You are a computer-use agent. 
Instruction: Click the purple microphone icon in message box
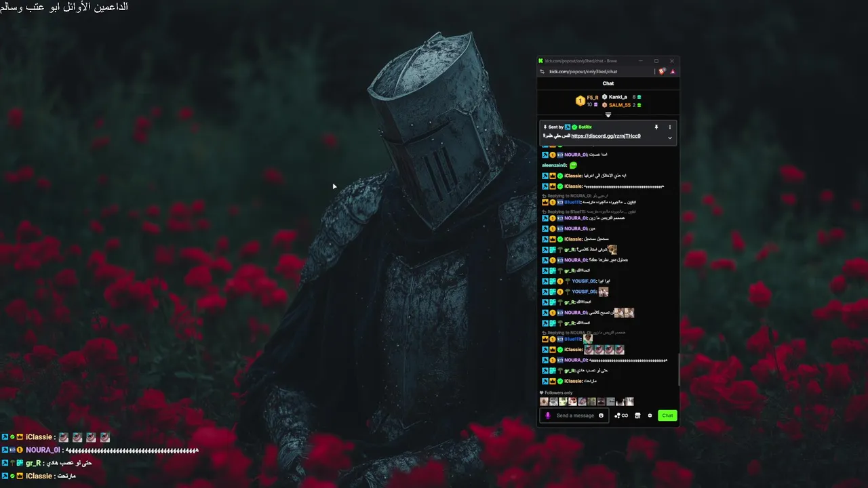point(548,415)
